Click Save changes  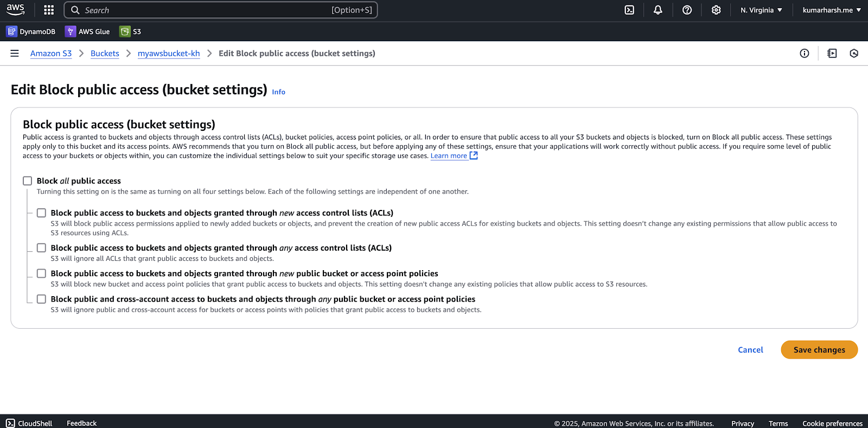(819, 350)
